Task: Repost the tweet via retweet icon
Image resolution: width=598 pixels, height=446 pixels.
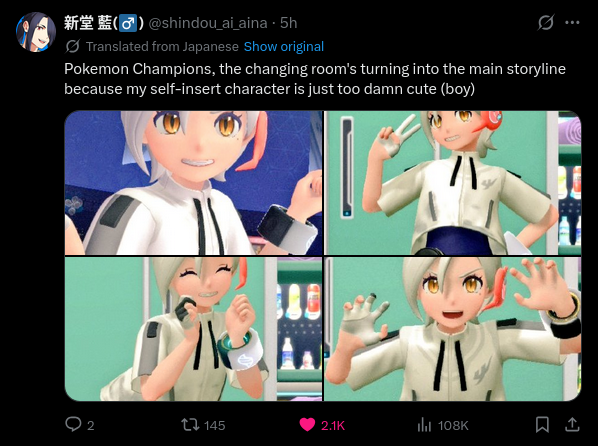Action: 190,424
